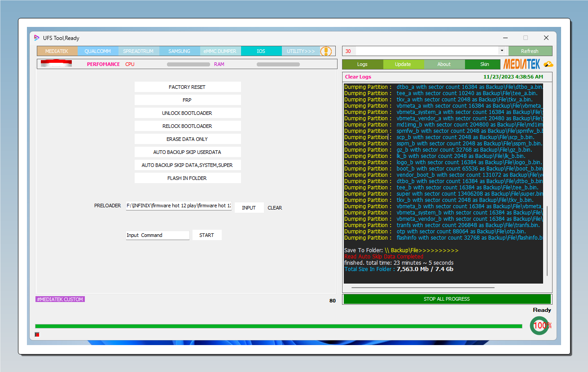
Task: Open the About tab
Action: pos(444,64)
